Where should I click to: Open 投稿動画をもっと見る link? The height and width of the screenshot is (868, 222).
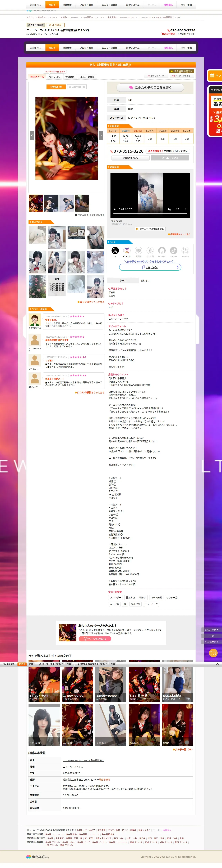pyautogui.click(x=179, y=234)
